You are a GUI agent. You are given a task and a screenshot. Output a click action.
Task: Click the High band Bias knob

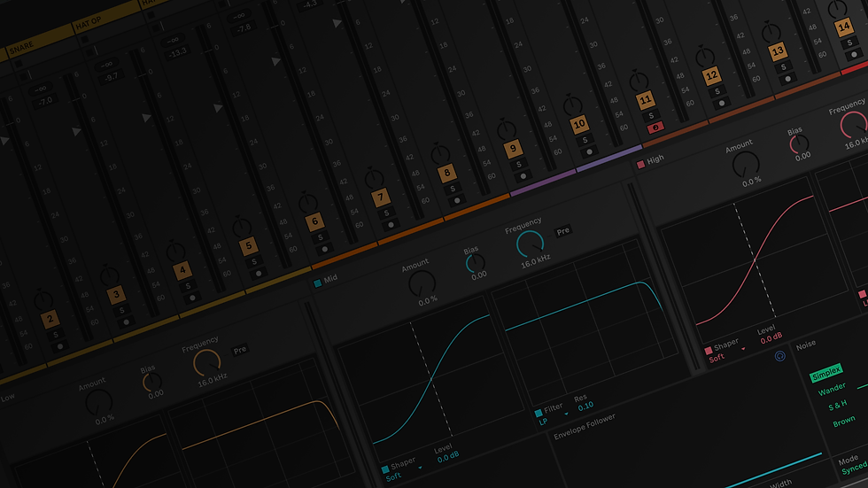tap(799, 144)
